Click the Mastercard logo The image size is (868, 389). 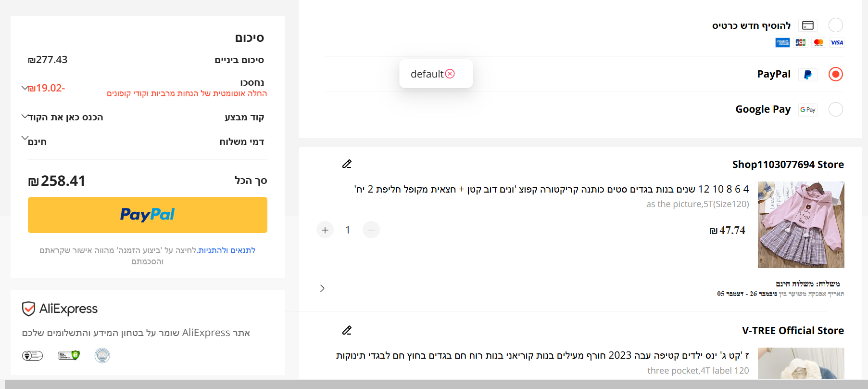pos(818,43)
